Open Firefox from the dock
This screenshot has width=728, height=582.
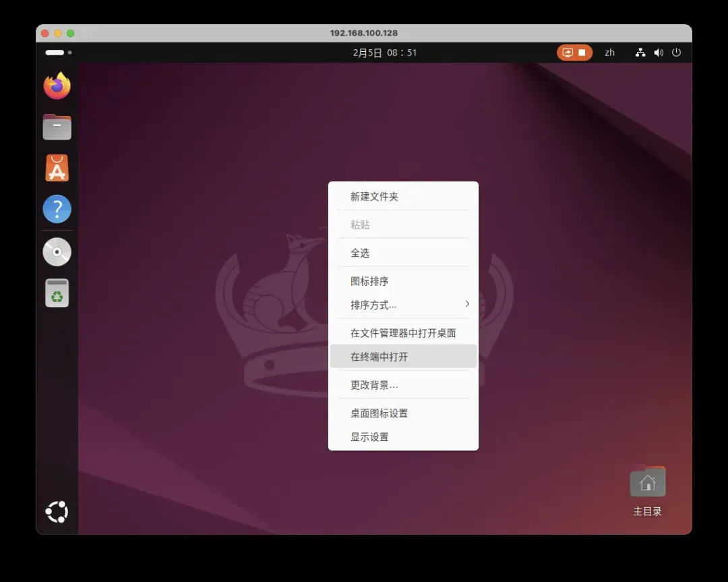[x=57, y=86]
